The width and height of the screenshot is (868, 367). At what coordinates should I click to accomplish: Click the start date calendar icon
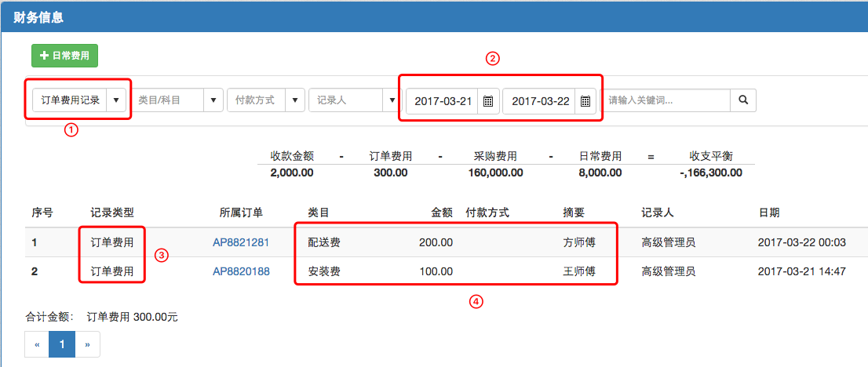click(x=487, y=101)
